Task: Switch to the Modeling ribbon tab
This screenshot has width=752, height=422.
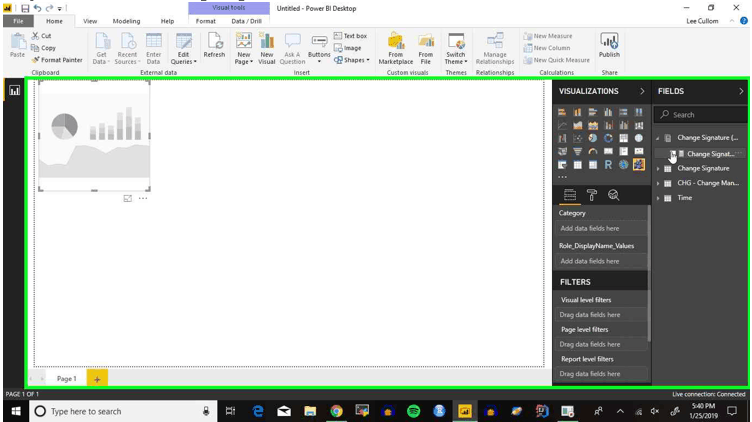Action: coord(126,21)
